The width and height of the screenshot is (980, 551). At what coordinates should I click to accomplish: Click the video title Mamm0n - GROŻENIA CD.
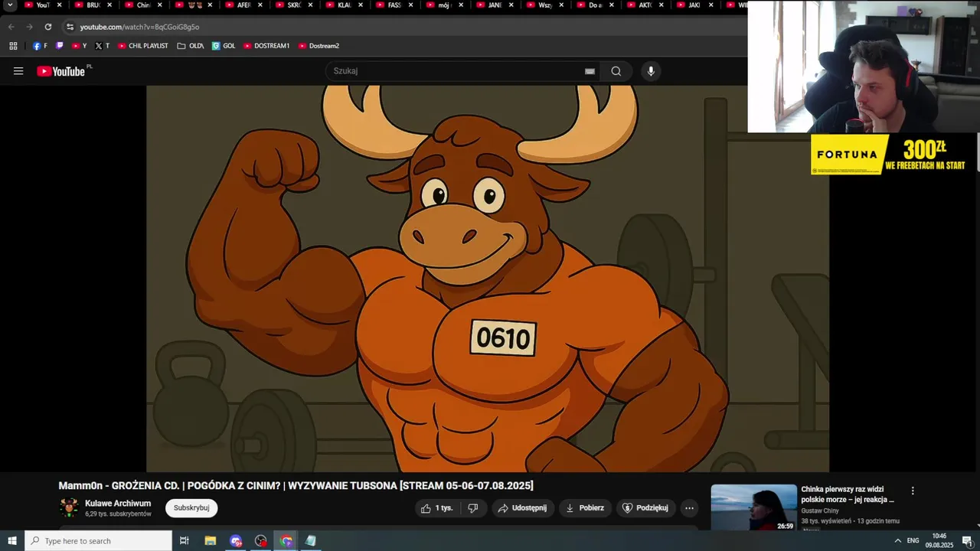pos(296,486)
